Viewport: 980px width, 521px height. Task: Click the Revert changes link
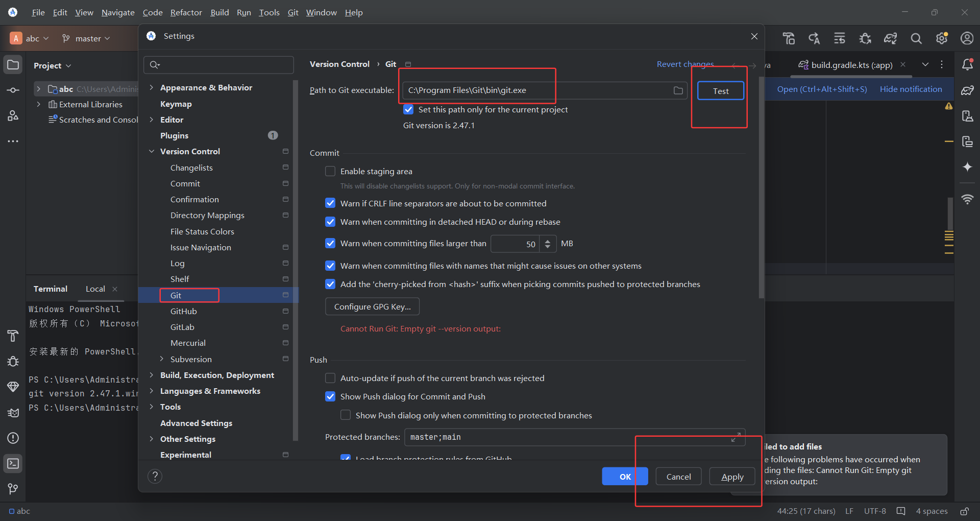click(x=685, y=64)
